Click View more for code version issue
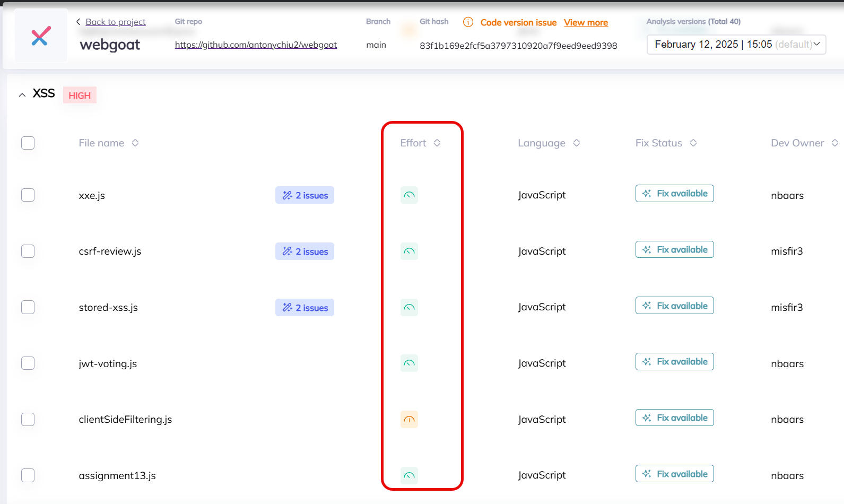The width and height of the screenshot is (844, 504). (x=586, y=22)
